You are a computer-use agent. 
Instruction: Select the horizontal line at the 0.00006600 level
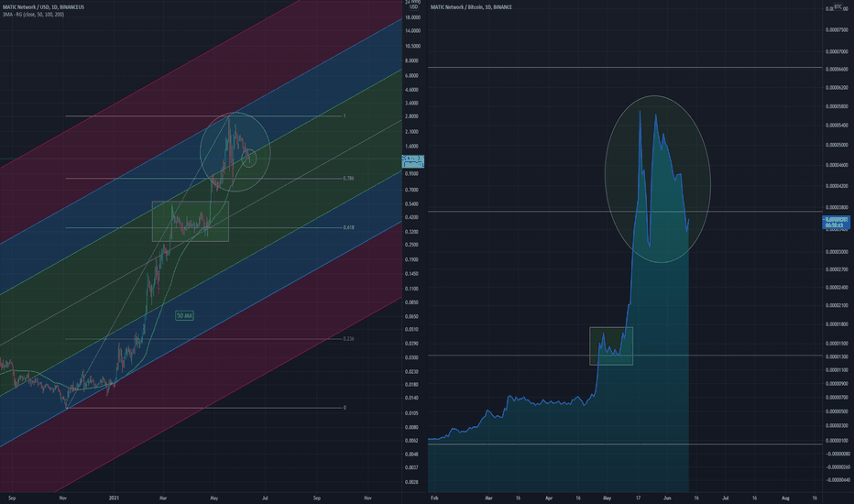coord(625,68)
